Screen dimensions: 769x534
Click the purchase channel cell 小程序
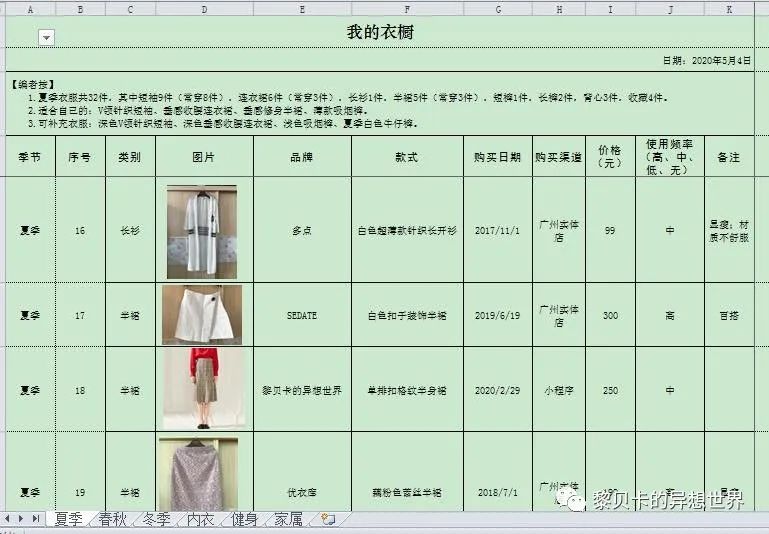click(x=559, y=390)
